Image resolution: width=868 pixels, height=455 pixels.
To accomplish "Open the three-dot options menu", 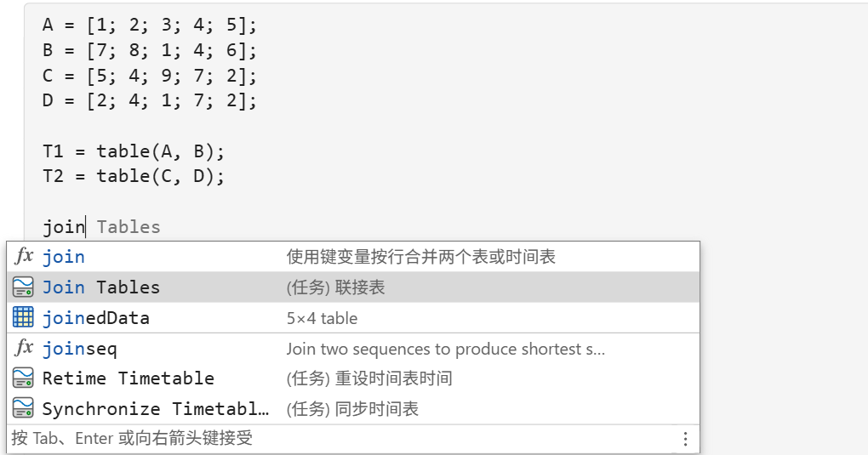I will point(685,439).
